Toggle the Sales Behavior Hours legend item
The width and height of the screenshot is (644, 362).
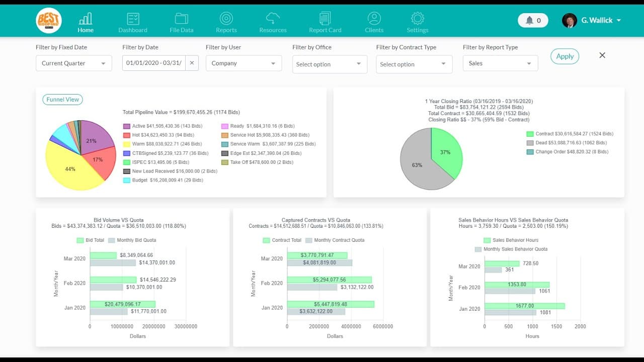pos(511,240)
